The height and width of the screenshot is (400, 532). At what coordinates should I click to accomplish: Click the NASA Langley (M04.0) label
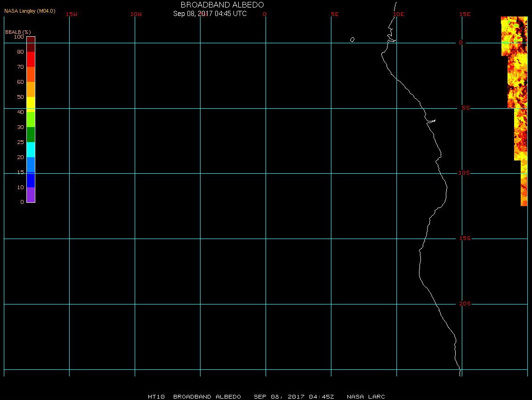tap(30, 11)
